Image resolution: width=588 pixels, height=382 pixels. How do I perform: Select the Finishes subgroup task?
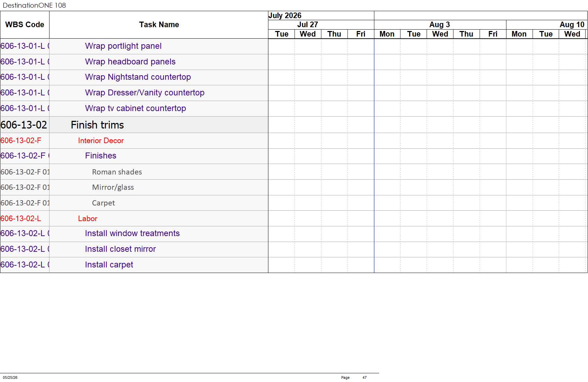pos(100,156)
